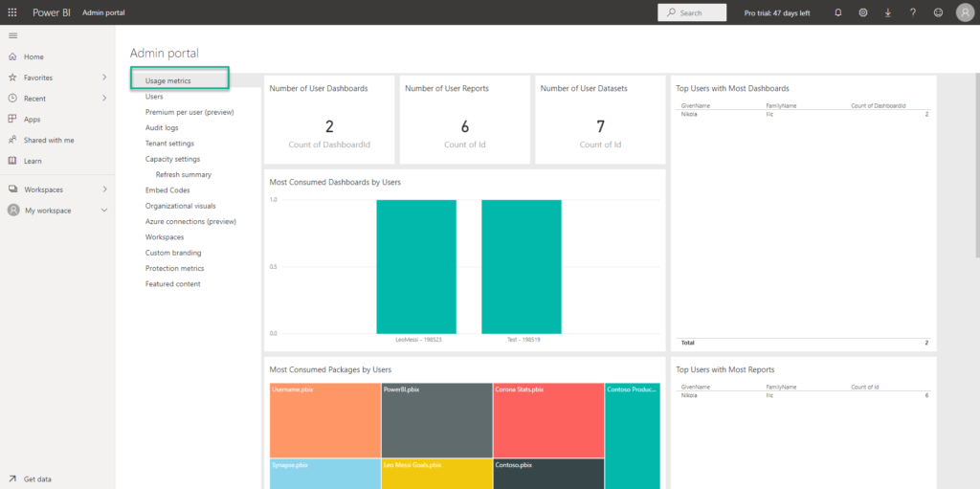The height and width of the screenshot is (489, 980).
Task: Click the Home house icon
Action: [x=12, y=56]
